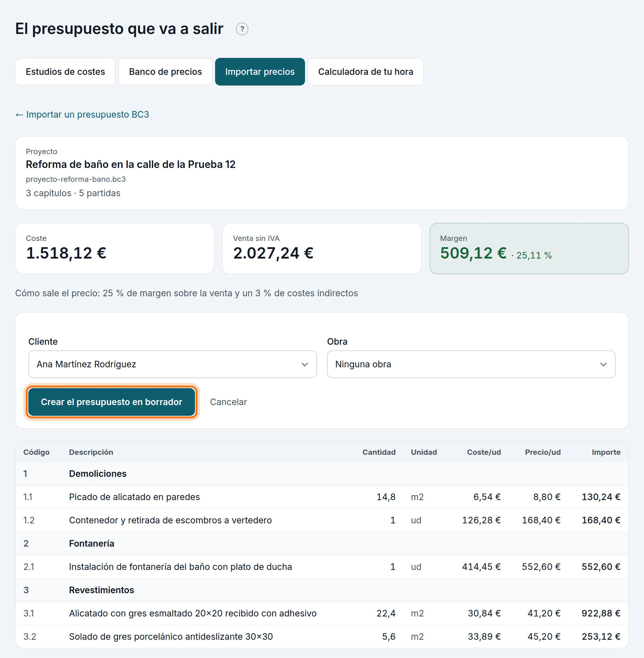644x658 pixels.
Task: Select the project title Reforma de baño
Action: point(130,164)
